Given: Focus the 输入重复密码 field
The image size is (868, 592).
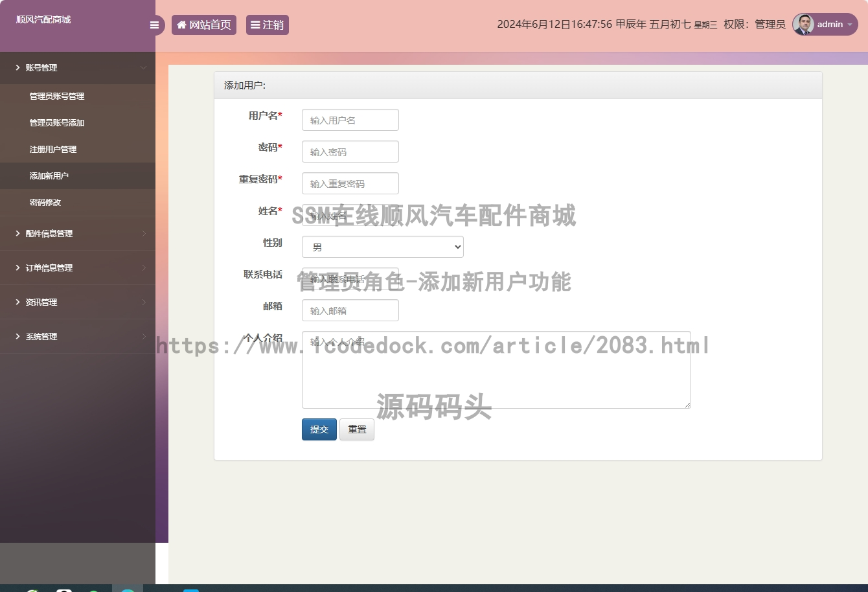Looking at the screenshot, I should click(x=350, y=183).
